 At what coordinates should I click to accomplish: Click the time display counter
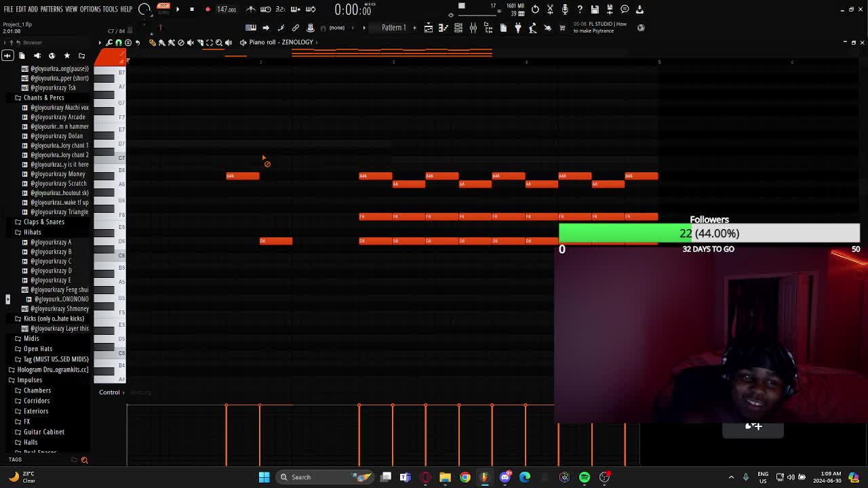tap(353, 9)
